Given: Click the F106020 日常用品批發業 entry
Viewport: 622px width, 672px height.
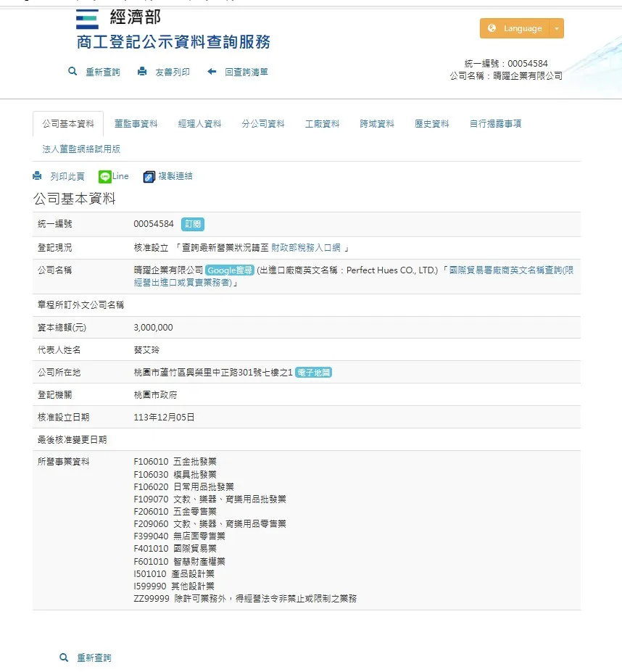Looking at the screenshot, I should [184, 487].
